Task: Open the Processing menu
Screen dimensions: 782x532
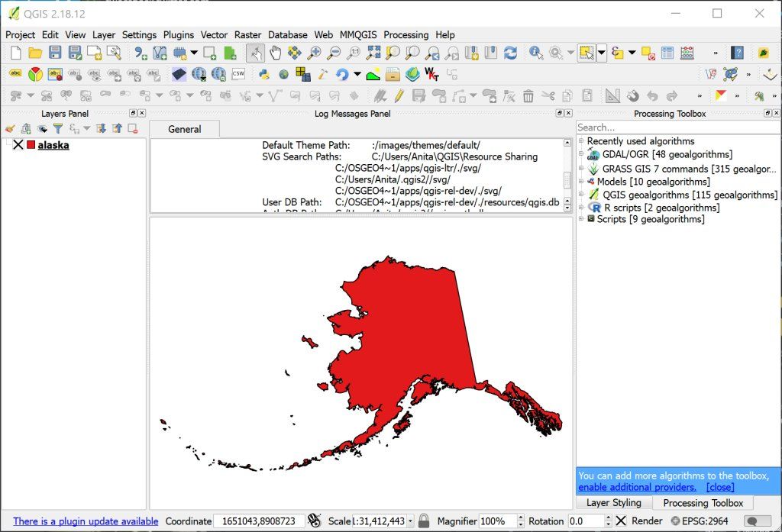Action: click(x=406, y=35)
